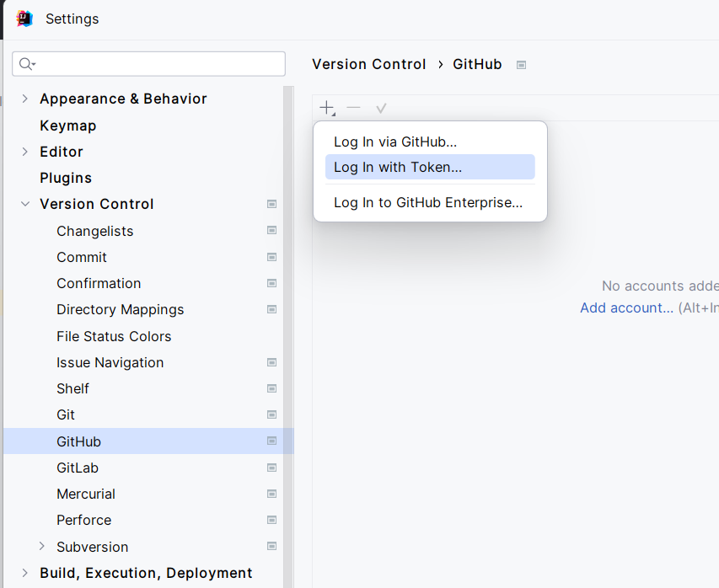
Task: Select Commit settings
Action: point(82,257)
